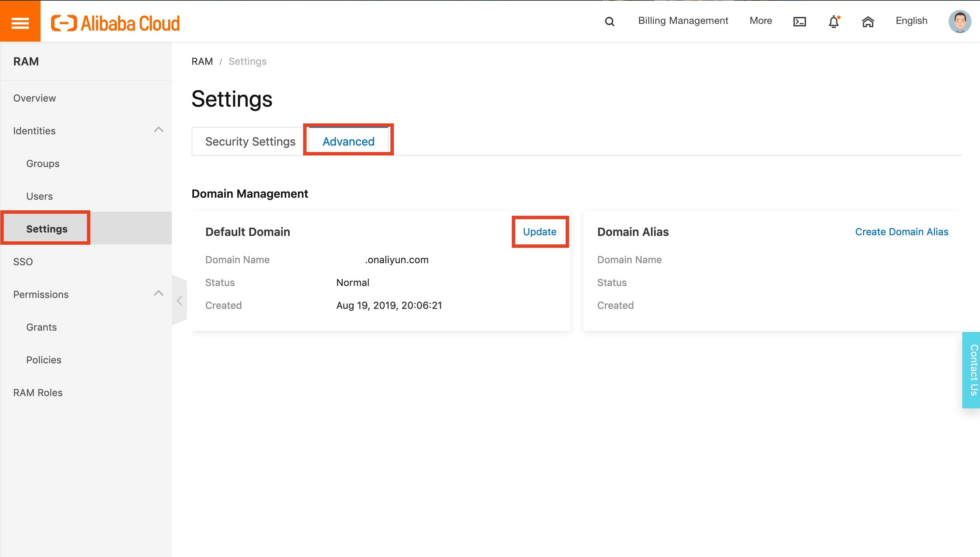Click the .onaliyun.com domain name value
Viewport: 980px width, 557px height.
coord(397,260)
